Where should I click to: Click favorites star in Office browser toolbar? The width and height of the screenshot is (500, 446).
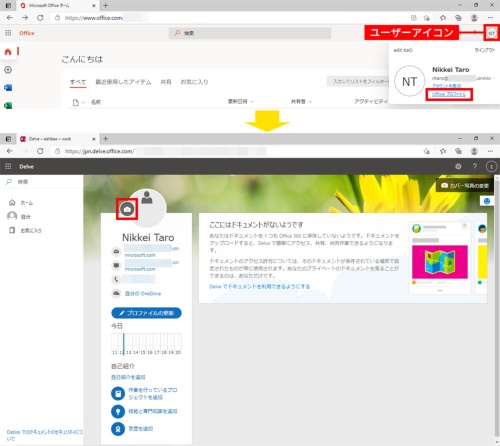pyautogui.click(x=443, y=18)
